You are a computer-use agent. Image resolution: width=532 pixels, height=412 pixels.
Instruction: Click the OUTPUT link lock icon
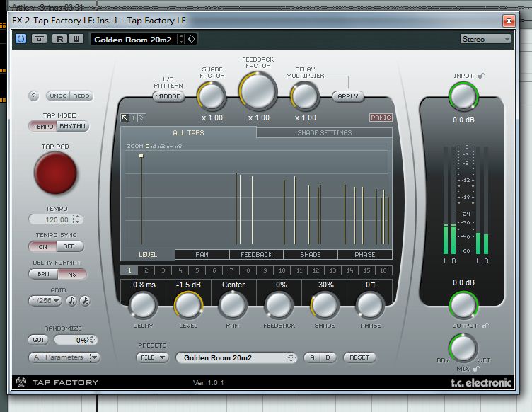click(x=485, y=326)
